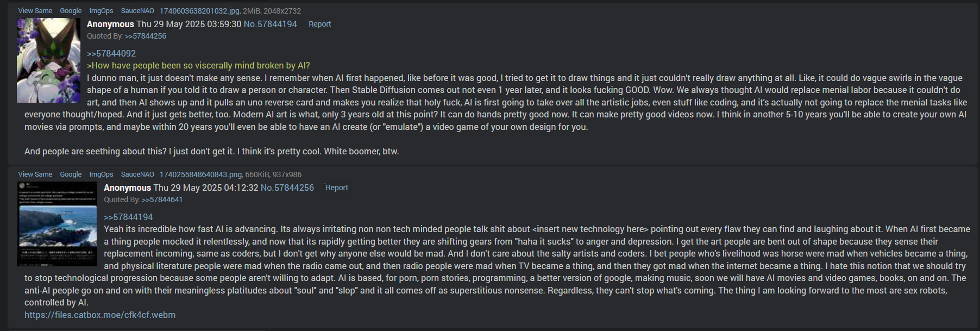The height and width of the screenshot is (331, 980).
Task: Report post No.57844256
Action: click(336, 188)
